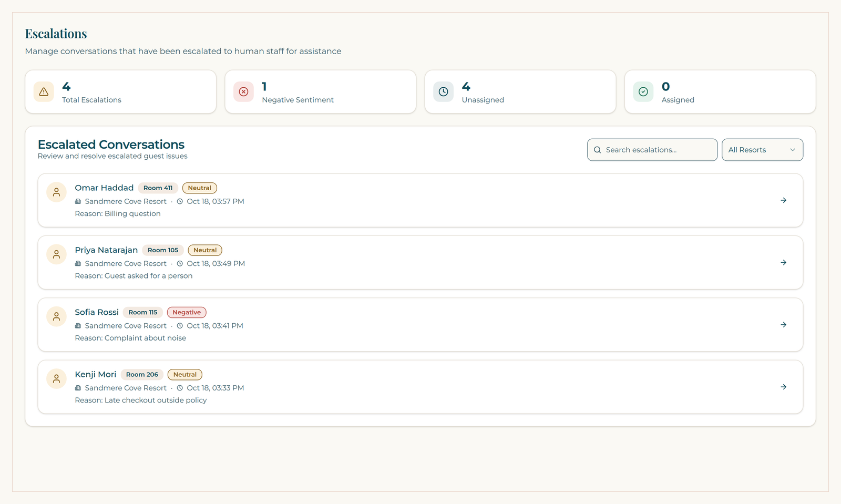Click the Room 206 badge
The width and height of the screenshot is (841, 504).
point(142,375)
